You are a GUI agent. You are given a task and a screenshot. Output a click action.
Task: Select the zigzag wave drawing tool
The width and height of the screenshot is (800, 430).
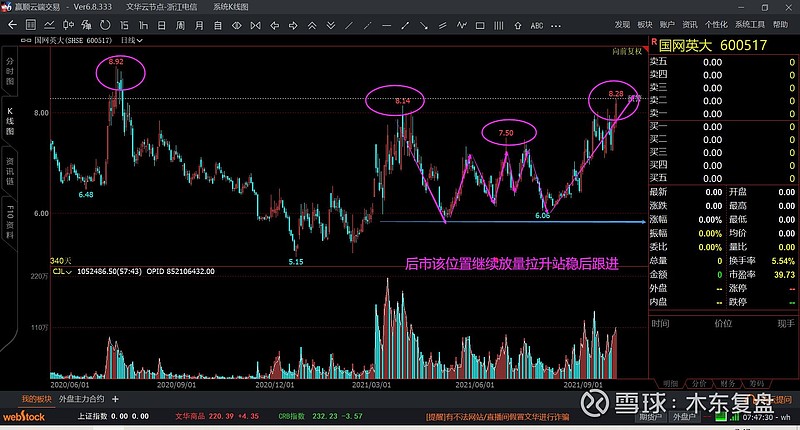click(462, 25)
